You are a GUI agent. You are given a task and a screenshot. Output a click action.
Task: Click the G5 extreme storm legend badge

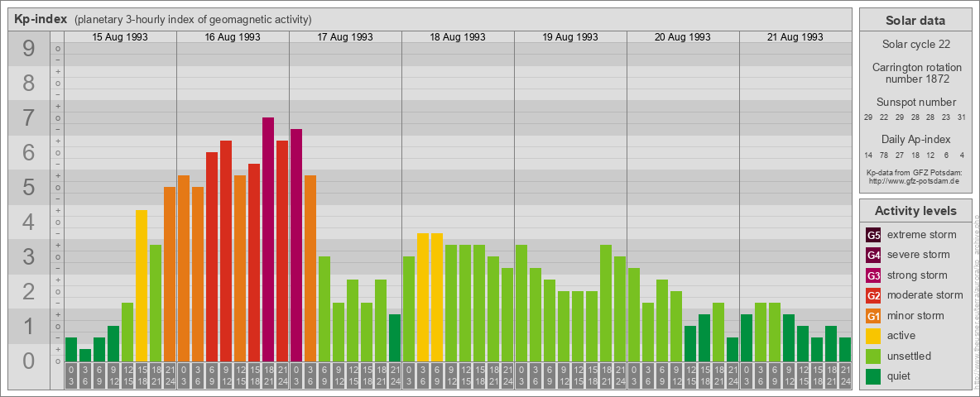click(x=873, y=235)
